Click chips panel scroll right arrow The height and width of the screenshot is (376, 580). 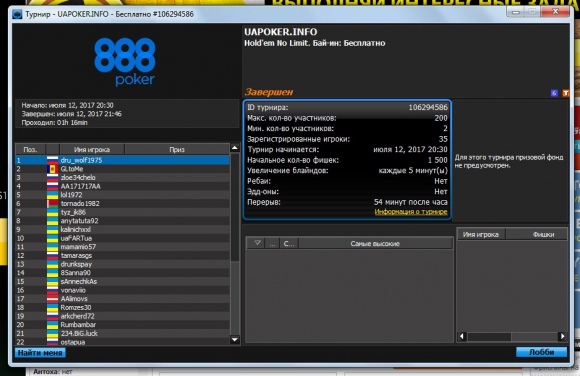point(562,336)
